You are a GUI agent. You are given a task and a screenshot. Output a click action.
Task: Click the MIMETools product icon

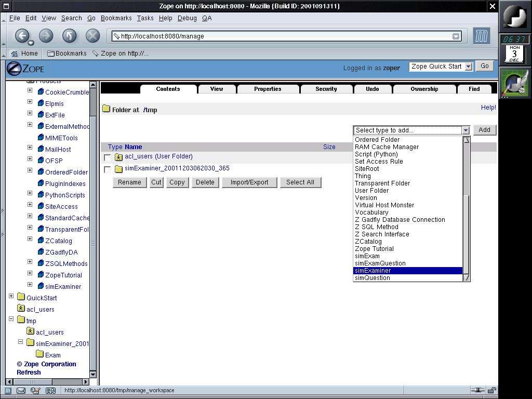pyautogui.click(x=41, y=137)
